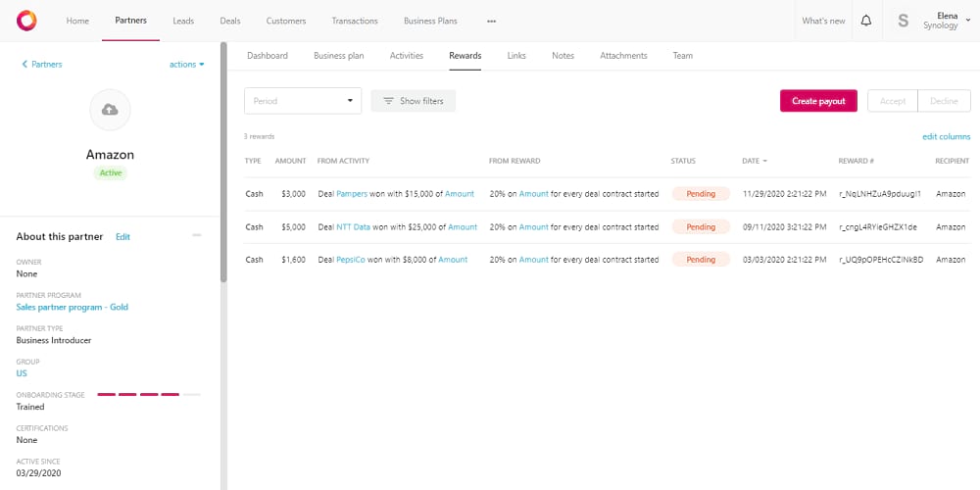The image size is (980, 490).
Task: Click Edit next to About this partner
Action: point(123,237)
